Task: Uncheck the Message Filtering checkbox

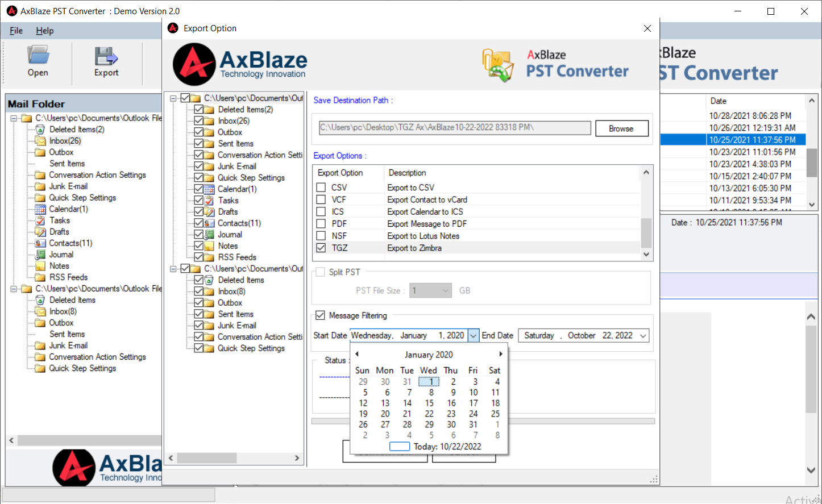Action: (x=320, y=315)
